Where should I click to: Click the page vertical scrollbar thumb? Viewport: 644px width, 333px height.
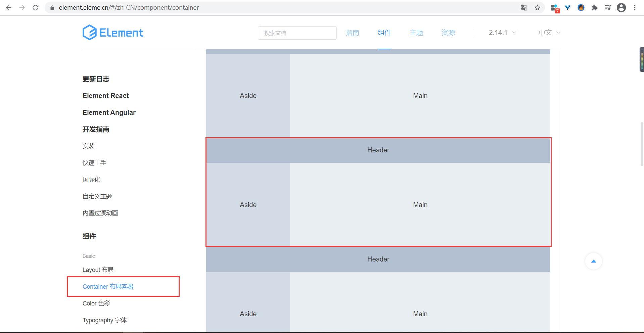pos(642,144)
